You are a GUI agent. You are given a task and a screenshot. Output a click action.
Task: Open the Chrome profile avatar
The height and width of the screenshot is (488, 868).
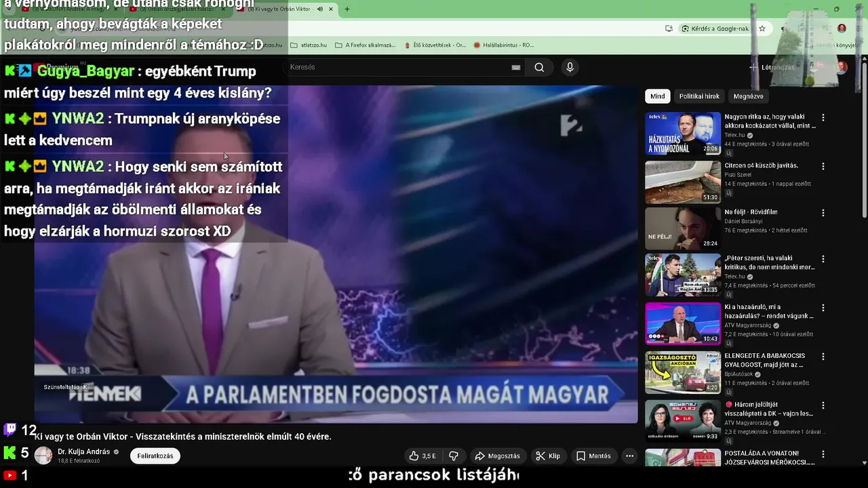click(x=842, y=28)
